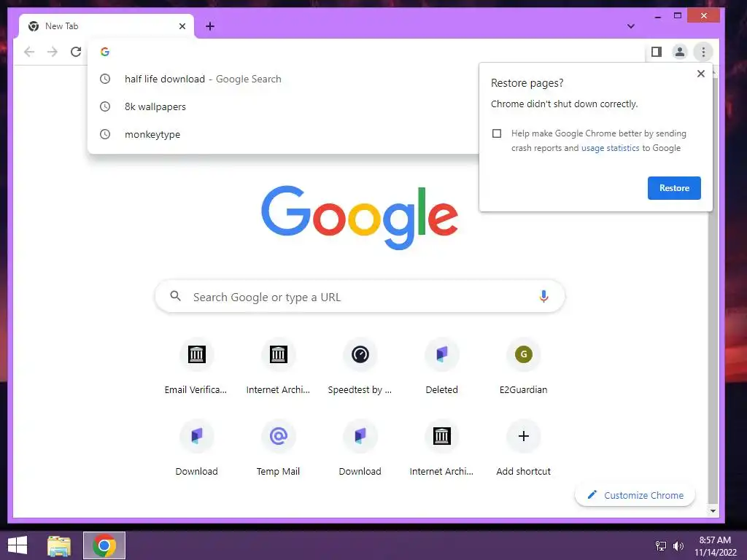
Task: Click Add shortcut plus tile
Action: pyautogui.click(x=524, y=448)
